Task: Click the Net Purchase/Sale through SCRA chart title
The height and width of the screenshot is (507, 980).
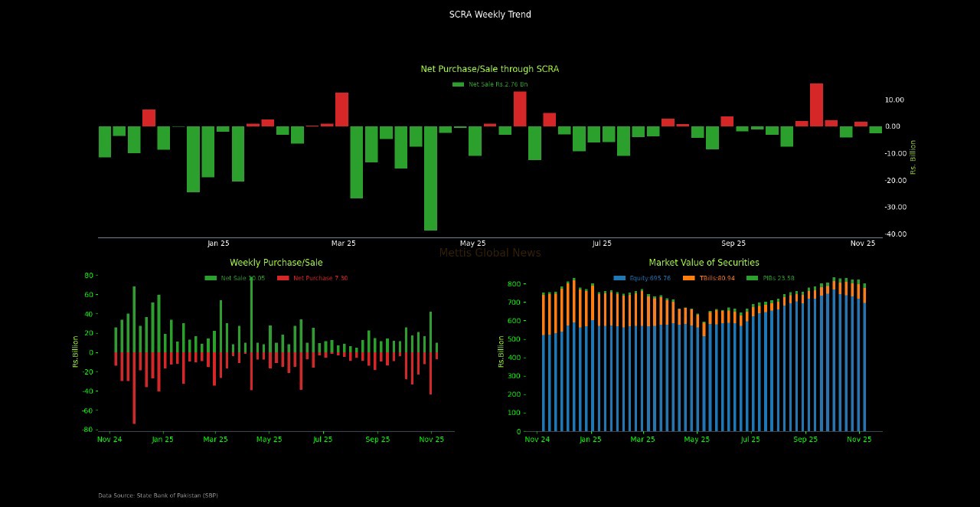Action: pyautogui.click(x=490, y=69)
